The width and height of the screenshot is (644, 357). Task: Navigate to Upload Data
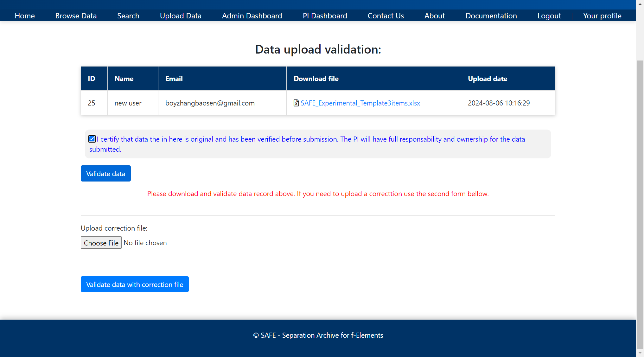point(181,16)
